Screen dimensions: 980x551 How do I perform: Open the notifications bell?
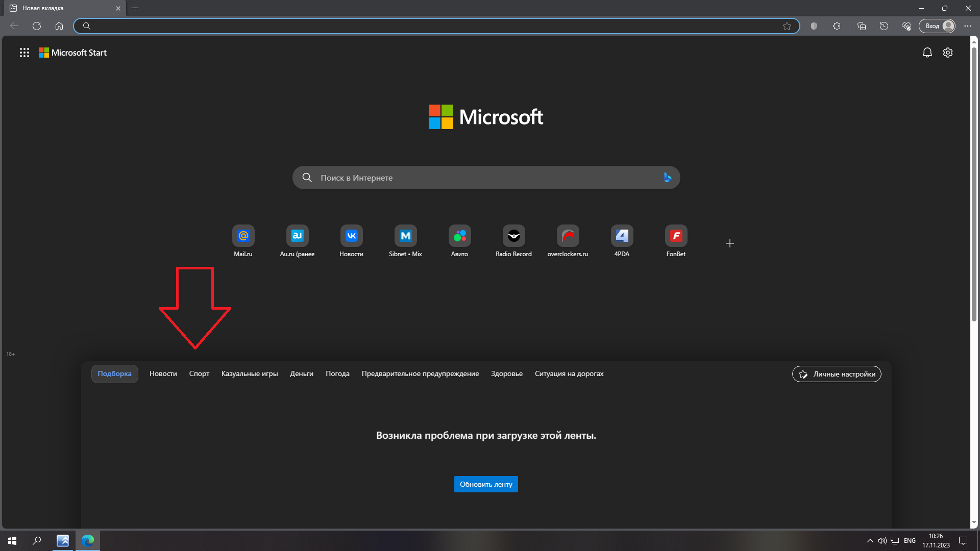tap(927, 53)
